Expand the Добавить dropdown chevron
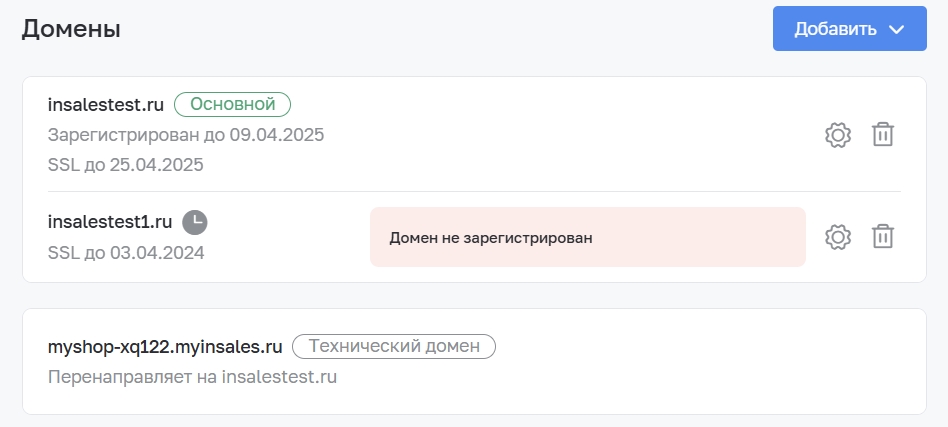The width and height of the screenshot is (948, 427). click(897, 29)
